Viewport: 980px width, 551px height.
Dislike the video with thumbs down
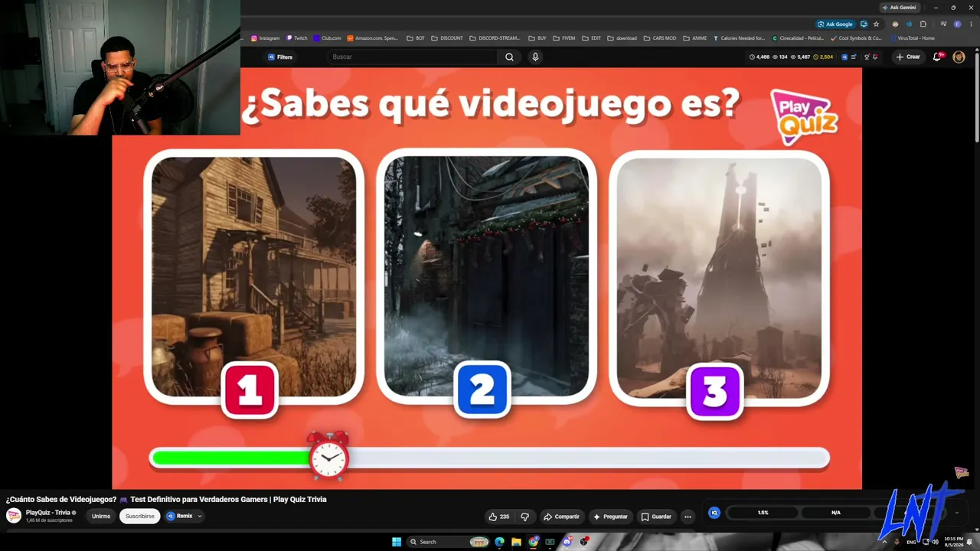pyautogui.click(x=525, y=517)
